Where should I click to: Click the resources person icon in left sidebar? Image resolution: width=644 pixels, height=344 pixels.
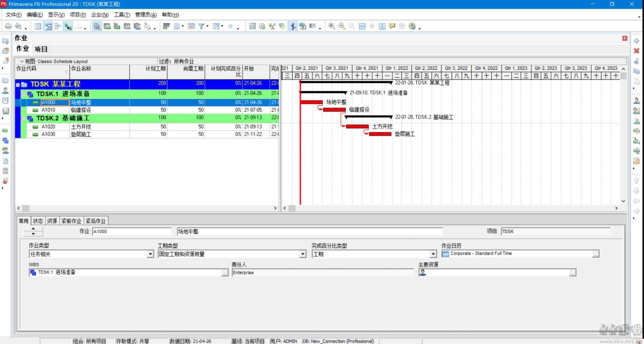(5, 91)
